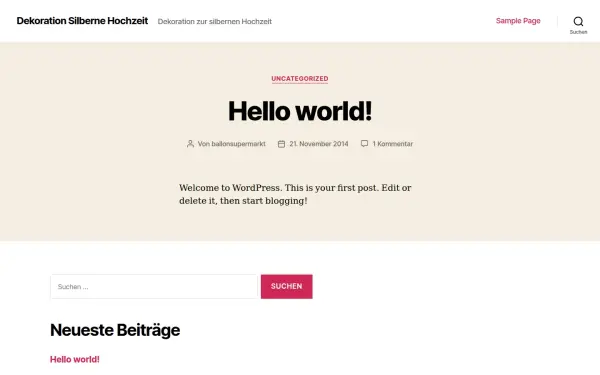Click the word 'Von' before author name
This screenshot has height=375, width=600.
click(x=204, y=144)
